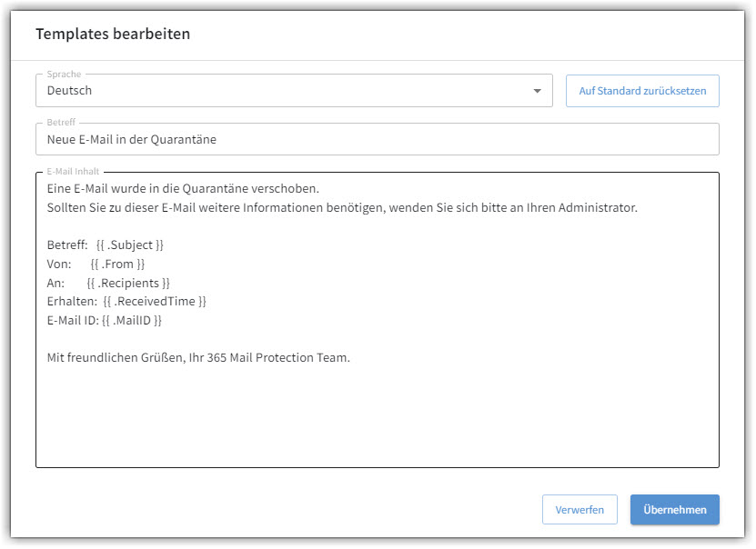Image resolution: width=756 pixels, height=549 pixels.
Task: Click the {{ .MailID }} placeholder text
Action: [x=132, y=320]
